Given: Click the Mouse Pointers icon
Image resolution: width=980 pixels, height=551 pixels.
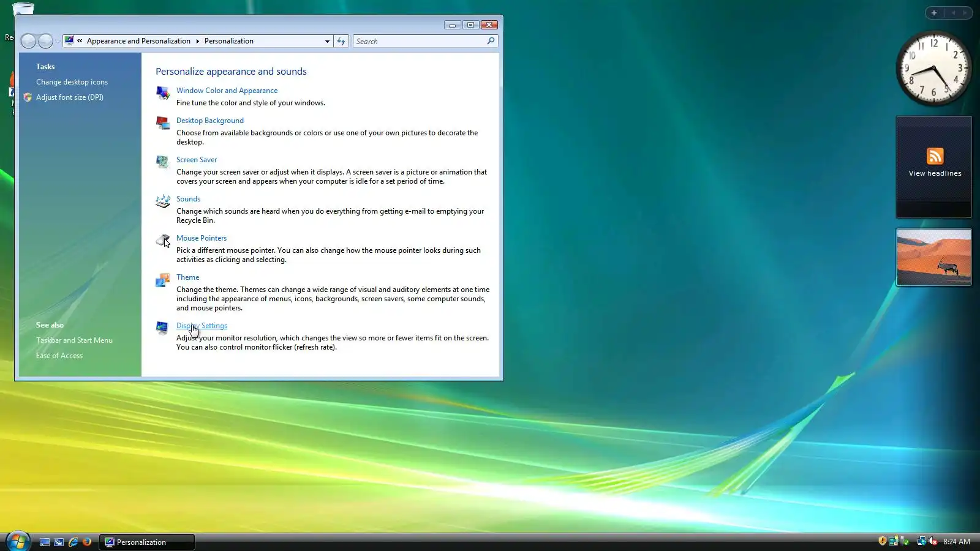Looking at the screenshot, I should (x=162, y=241).
